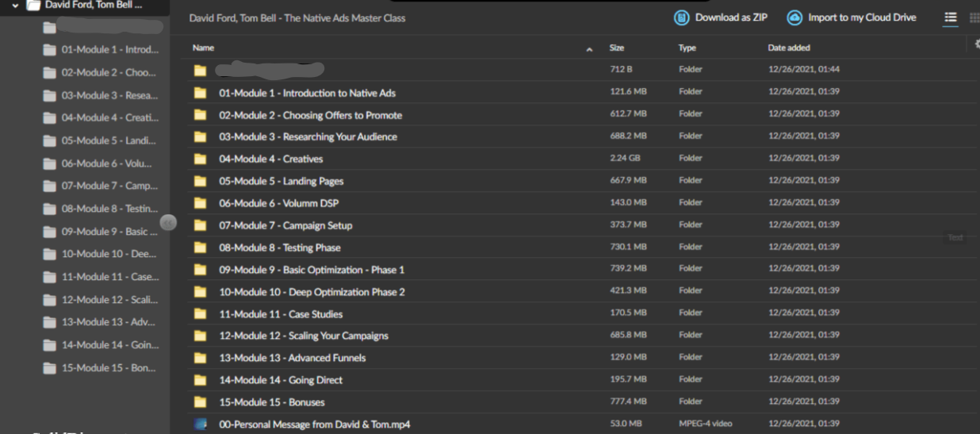Select 09-Module 9 - Basic Optimization - Phase 1

[x=312, y=270]
